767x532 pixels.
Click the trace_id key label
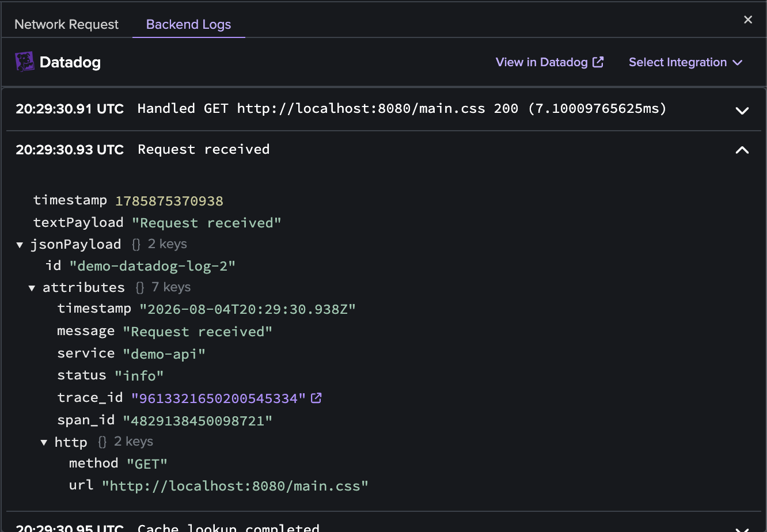click(x=90, y=398)
